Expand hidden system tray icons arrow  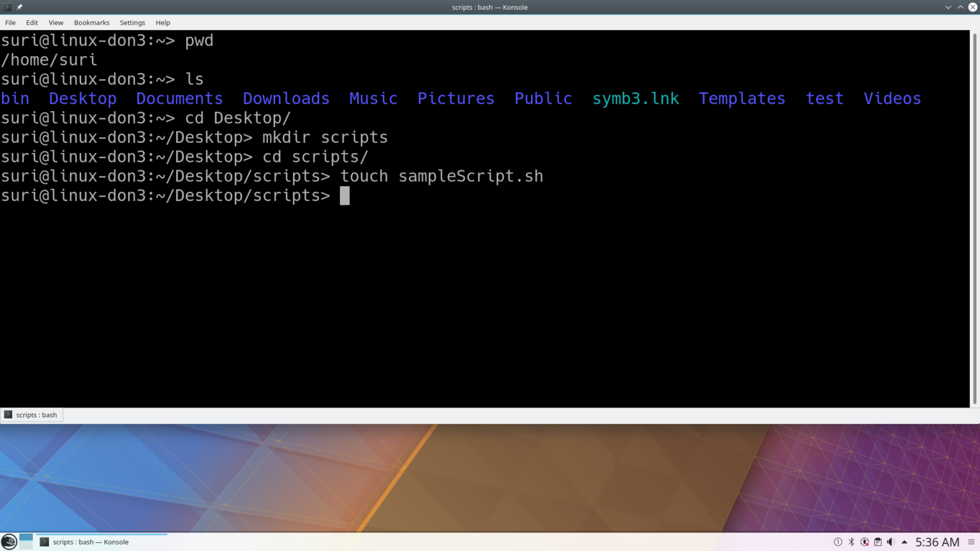pos(904,542)
